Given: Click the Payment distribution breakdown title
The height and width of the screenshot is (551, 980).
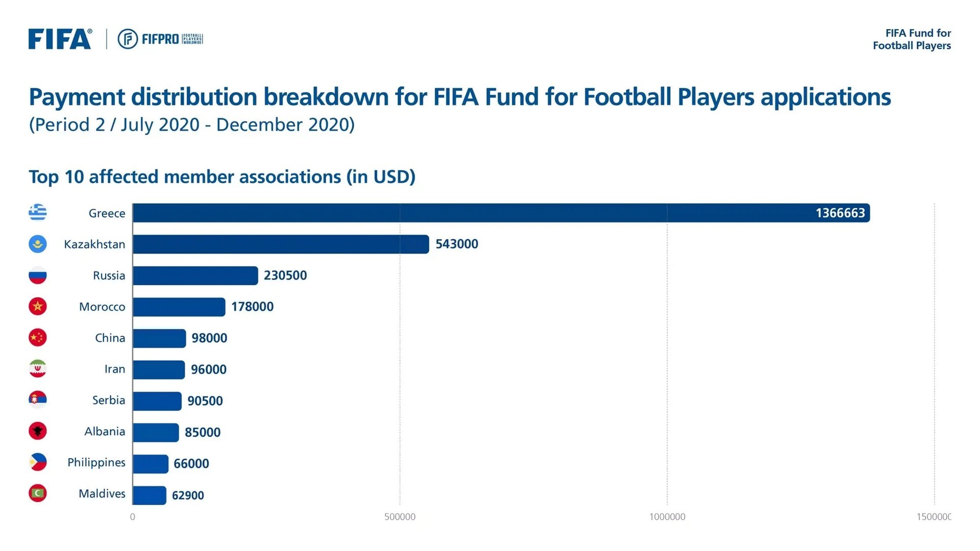Looking at the screenshot, I should coord(459,97).
